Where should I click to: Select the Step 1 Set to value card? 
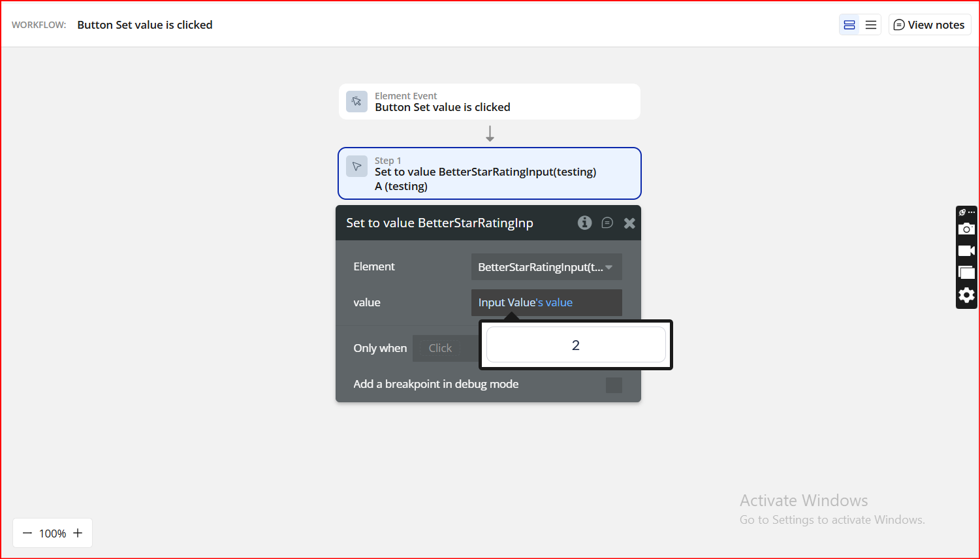point(490,173)
